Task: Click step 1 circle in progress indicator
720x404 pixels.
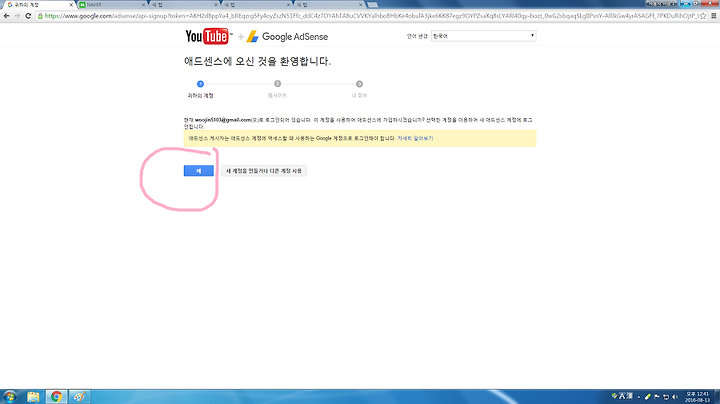Action: point(200,84)
